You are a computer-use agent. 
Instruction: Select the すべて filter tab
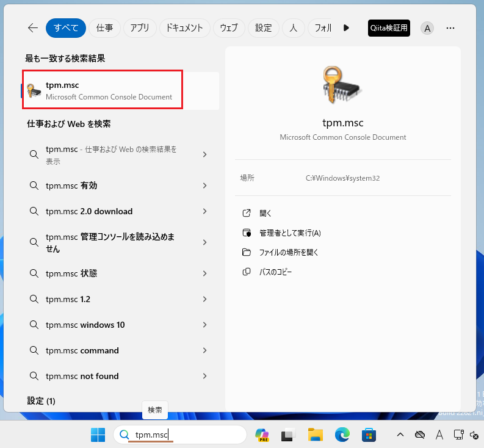tap(66, 28)
